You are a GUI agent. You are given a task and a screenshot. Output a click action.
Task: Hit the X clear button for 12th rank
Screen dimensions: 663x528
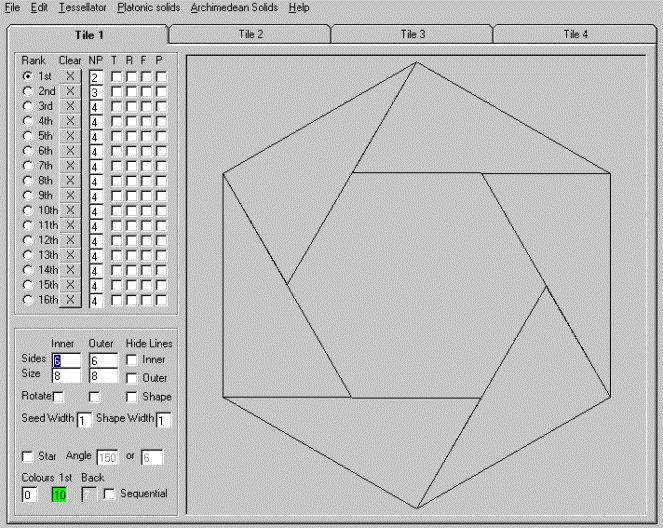pyautogui.click(x=69, y=240)
